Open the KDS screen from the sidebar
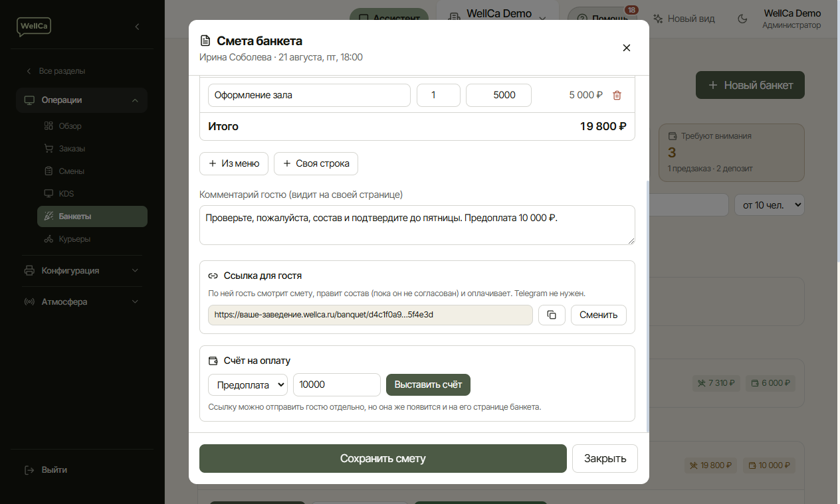This screenshot has height=504, width=840. [92, 194]
